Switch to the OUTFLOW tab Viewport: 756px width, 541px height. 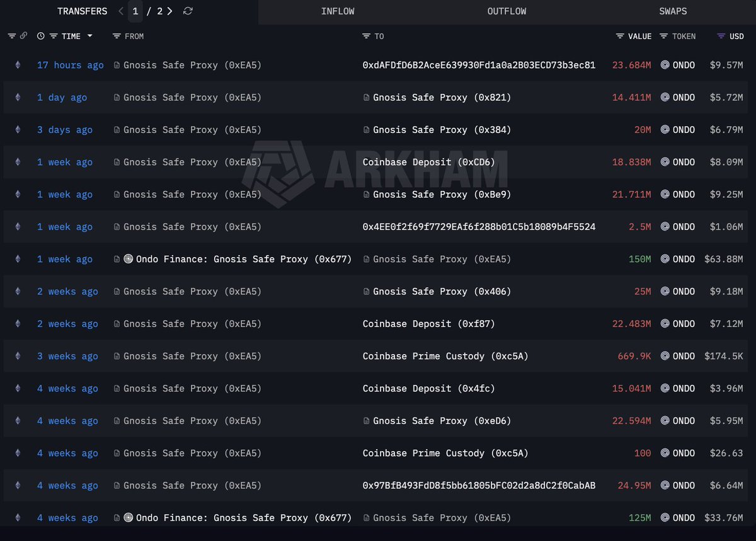point(507,11)
